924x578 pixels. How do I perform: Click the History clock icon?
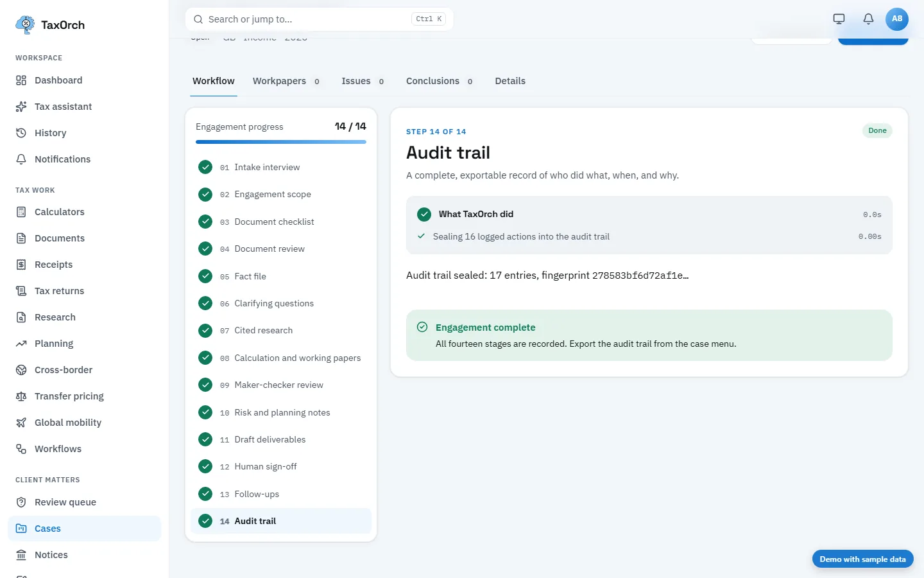tap(21, 133)
